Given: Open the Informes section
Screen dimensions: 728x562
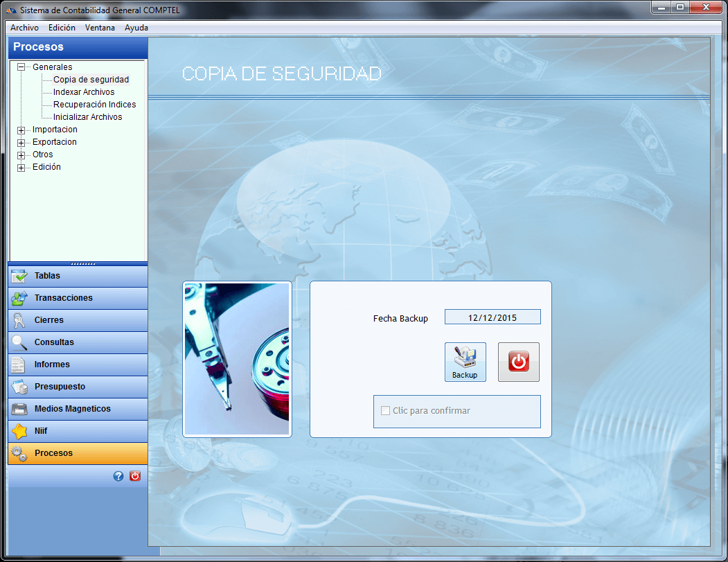Looking at the screenshot, I should (78, 365).
